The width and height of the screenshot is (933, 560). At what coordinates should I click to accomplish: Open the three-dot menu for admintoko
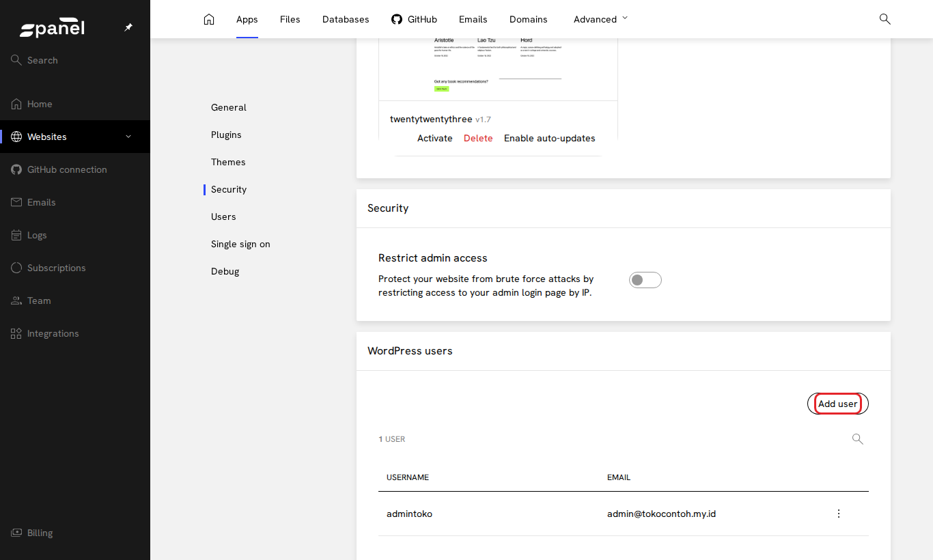(x=839, y=514)
